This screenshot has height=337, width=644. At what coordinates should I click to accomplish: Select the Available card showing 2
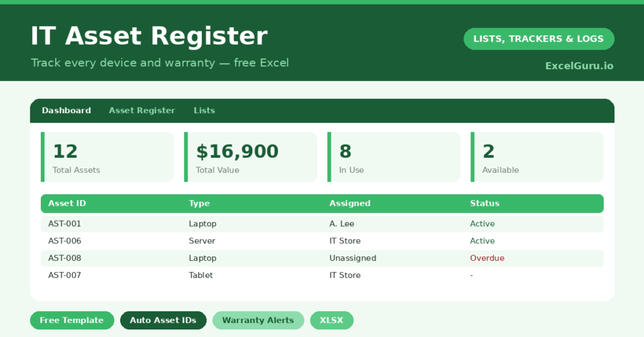(537, 157)
